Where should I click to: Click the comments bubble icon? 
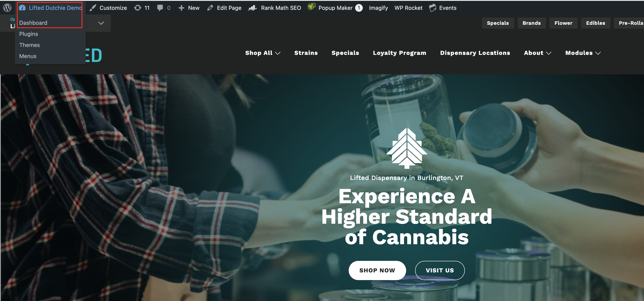160,8
